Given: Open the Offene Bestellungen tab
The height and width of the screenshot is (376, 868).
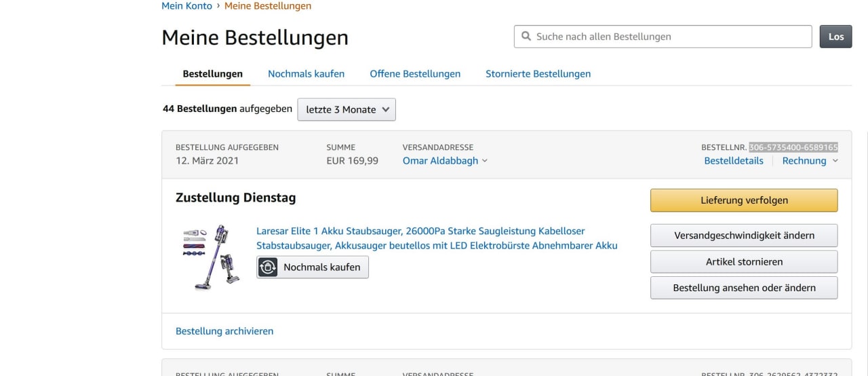Looking at the screenshot, I should tap(415, 74).
